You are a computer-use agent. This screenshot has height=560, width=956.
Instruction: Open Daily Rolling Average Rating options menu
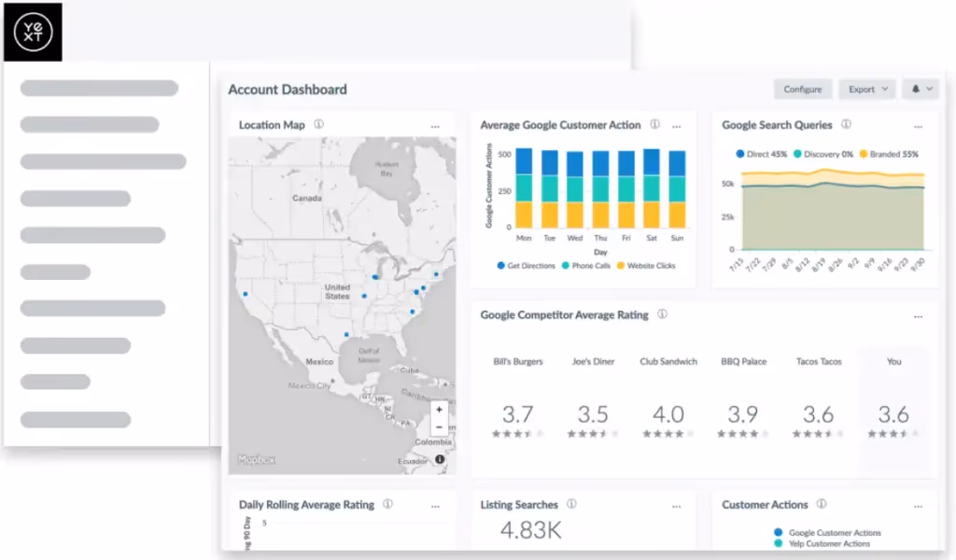[435, 507]
